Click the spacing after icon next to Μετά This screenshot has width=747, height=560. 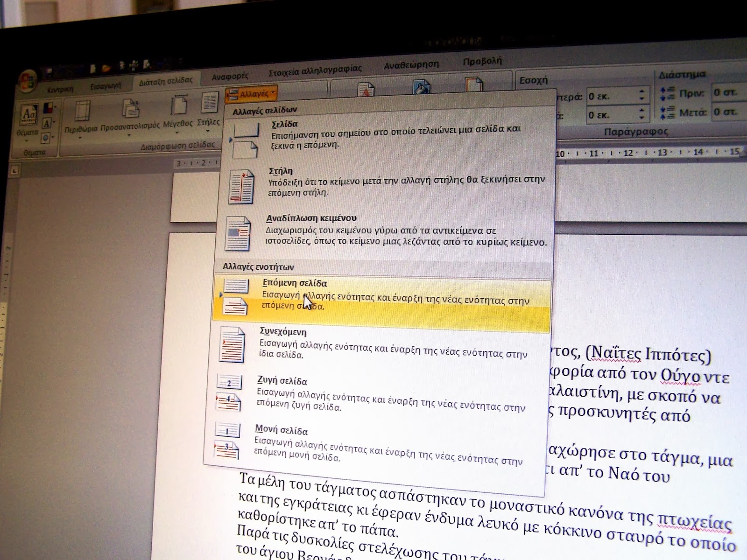[x=668, y=112]
